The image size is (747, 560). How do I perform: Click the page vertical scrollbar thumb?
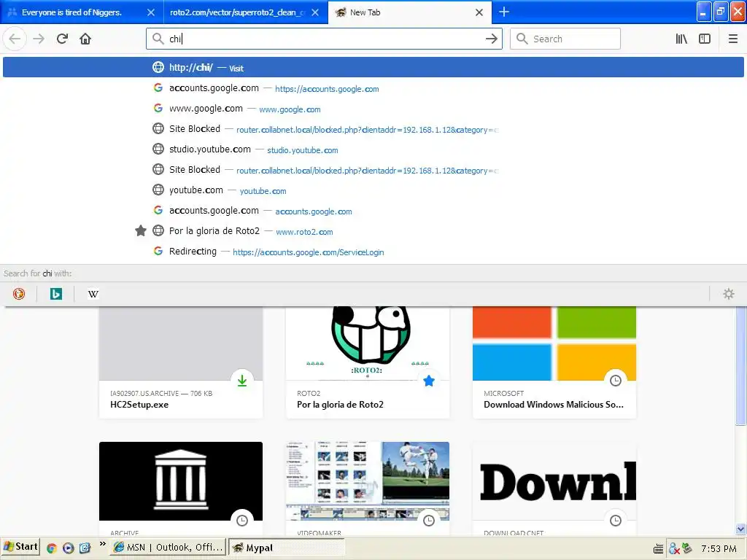click(x=740, y=366)
